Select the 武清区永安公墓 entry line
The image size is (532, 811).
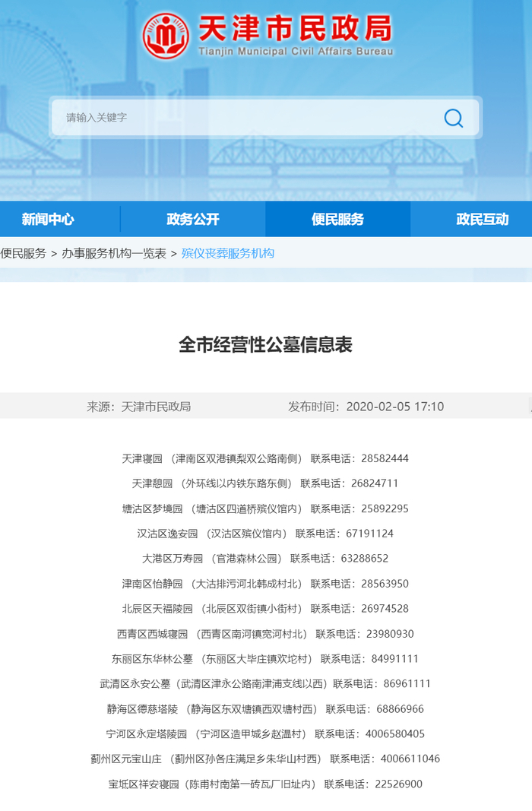pos(265,684)
